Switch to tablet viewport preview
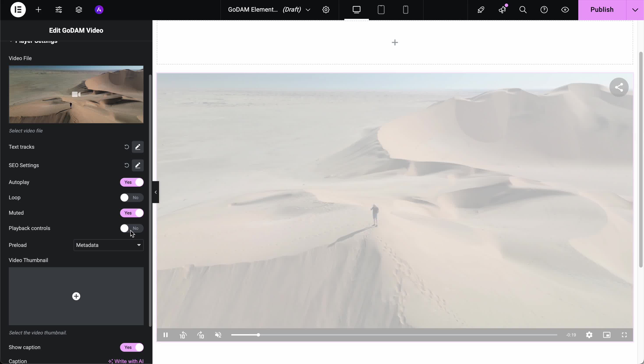This screenshot has width=644, height=364. (381, 9)
